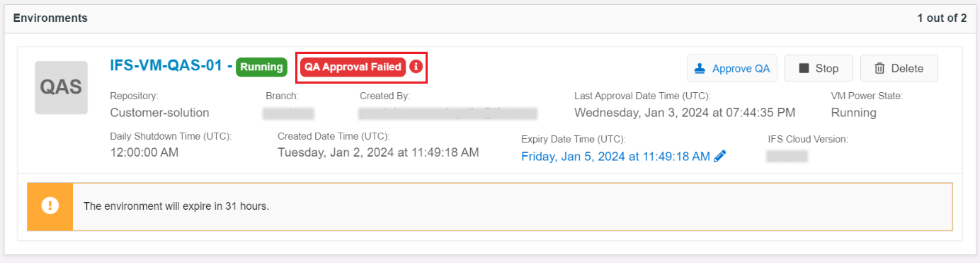Click the black square stop icon
This screenshot has width=980, height=263.
pyautogui.click(x=804, y=68)
